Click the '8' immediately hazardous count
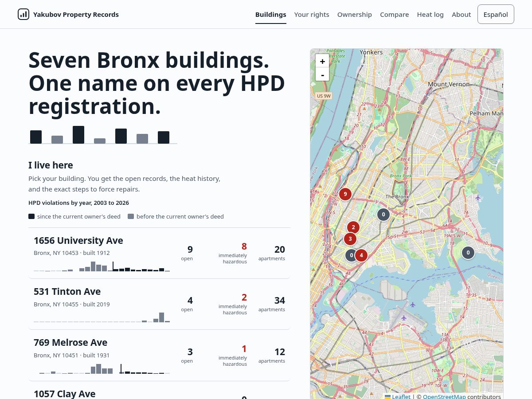532x399 pixels. (x=244, y=246)
